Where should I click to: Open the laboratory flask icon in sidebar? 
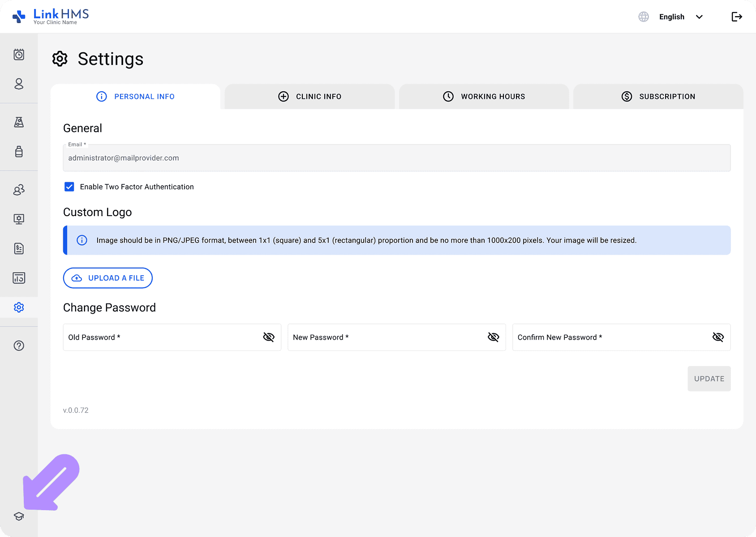point(19,122)
